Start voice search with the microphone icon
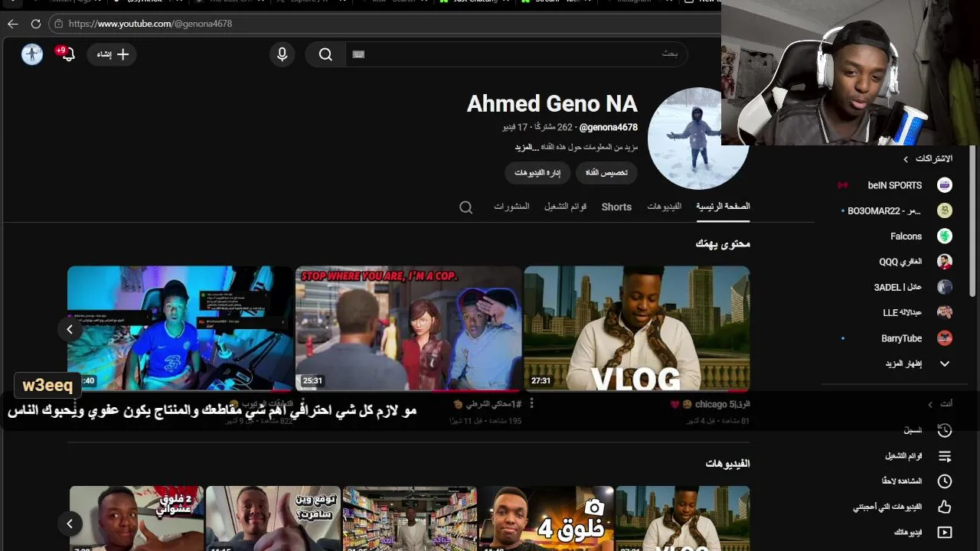Viewport: 980px width, 551px height. coord(283,54)
